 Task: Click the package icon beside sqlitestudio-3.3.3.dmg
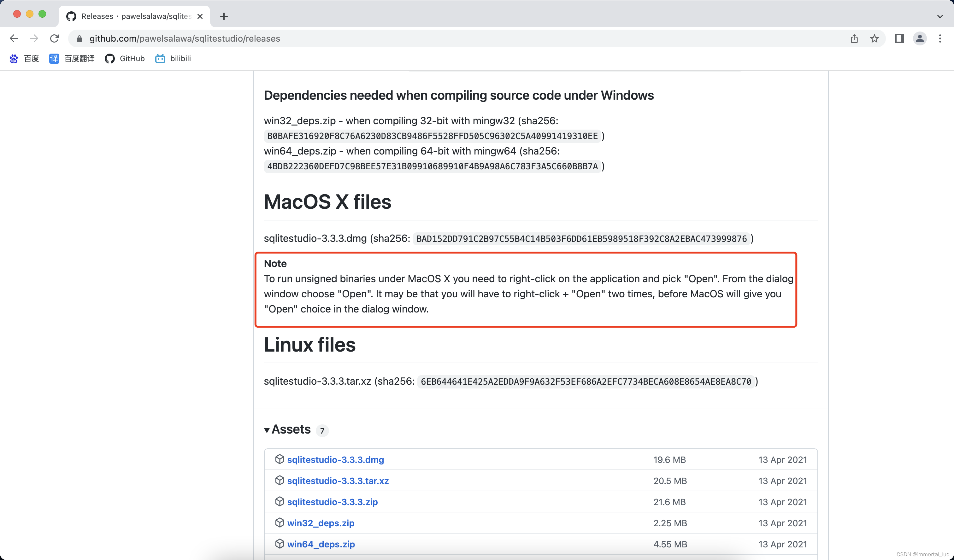point(280,459)
